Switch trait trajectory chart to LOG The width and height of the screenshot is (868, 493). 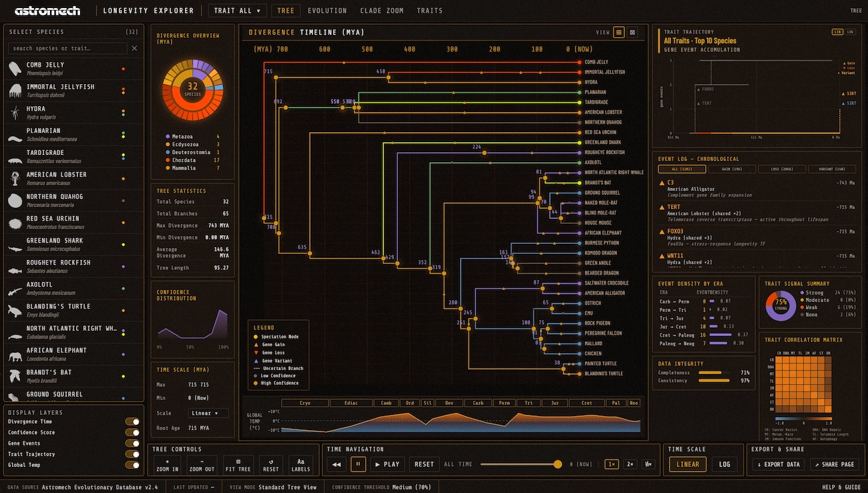pyautogui.click(x=850, y=32)
